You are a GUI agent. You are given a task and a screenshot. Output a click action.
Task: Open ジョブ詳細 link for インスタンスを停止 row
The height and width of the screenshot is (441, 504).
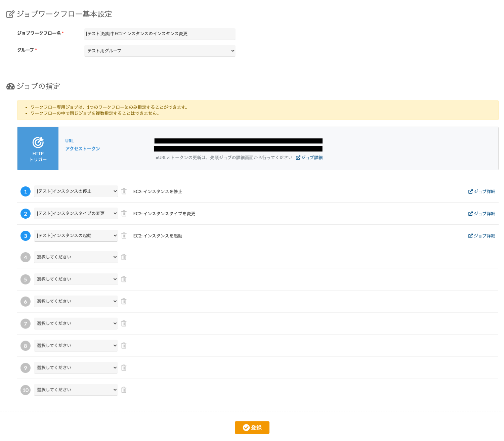pos(482,191)
